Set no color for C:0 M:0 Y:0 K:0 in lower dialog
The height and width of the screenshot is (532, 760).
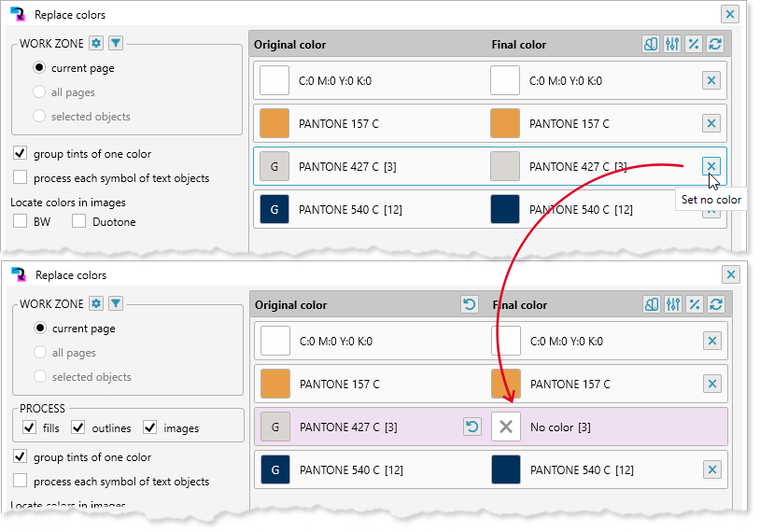[x=712, y=341]
